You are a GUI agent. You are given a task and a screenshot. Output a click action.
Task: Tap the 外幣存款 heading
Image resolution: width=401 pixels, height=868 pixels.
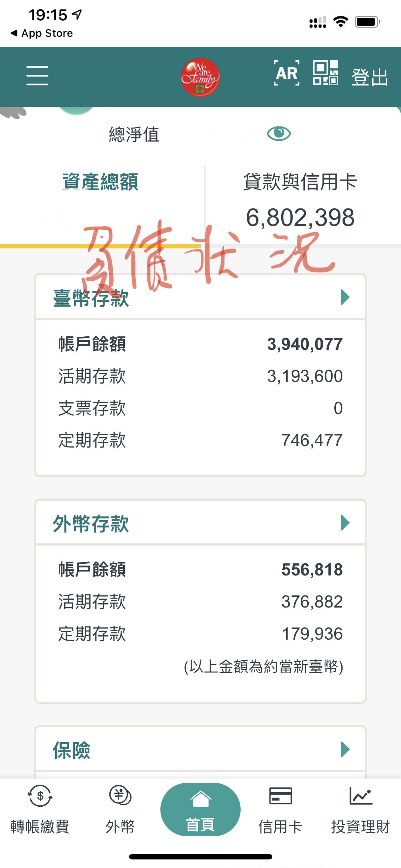tap(91, 523)
